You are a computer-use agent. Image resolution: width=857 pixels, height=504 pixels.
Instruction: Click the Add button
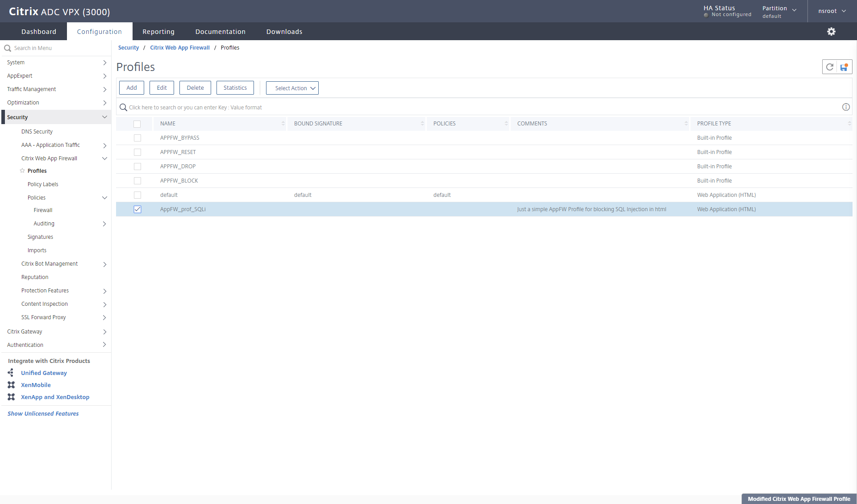click(132, 88)
